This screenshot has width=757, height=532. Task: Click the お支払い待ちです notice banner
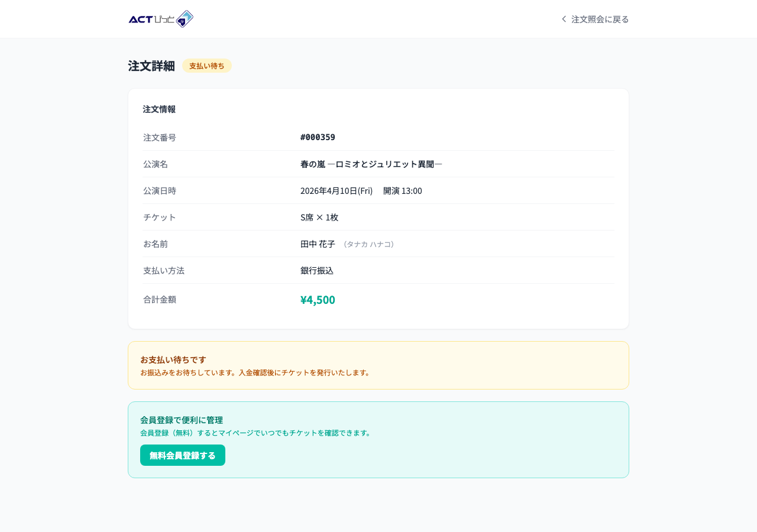378,365
